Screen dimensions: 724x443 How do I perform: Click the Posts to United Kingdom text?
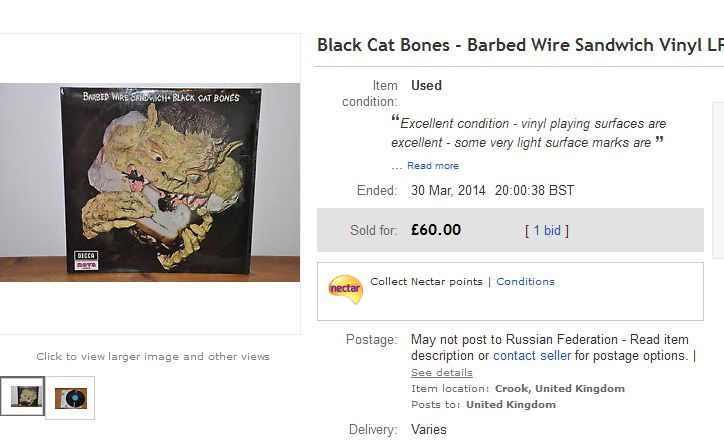(483, 405)
